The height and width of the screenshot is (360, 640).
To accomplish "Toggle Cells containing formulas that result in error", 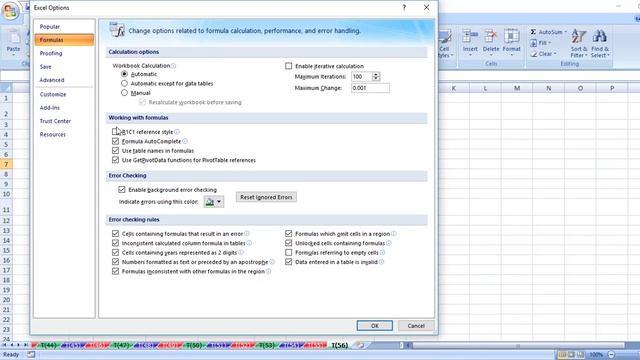I will point(116,233).
